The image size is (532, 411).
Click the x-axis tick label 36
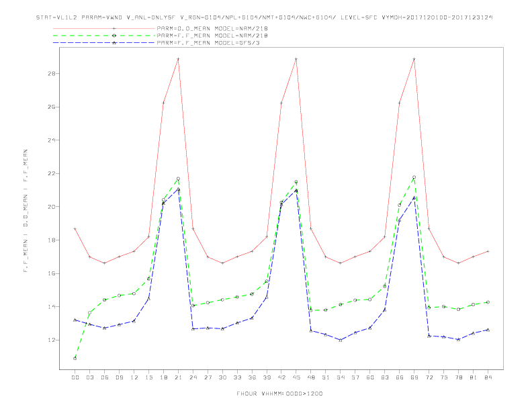click(252, 377)
